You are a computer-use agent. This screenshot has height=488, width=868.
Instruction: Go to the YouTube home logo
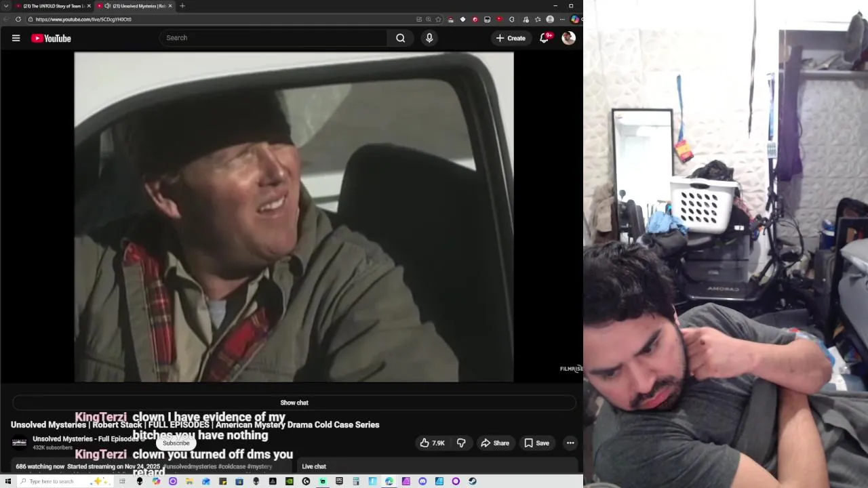pos(51,38)
